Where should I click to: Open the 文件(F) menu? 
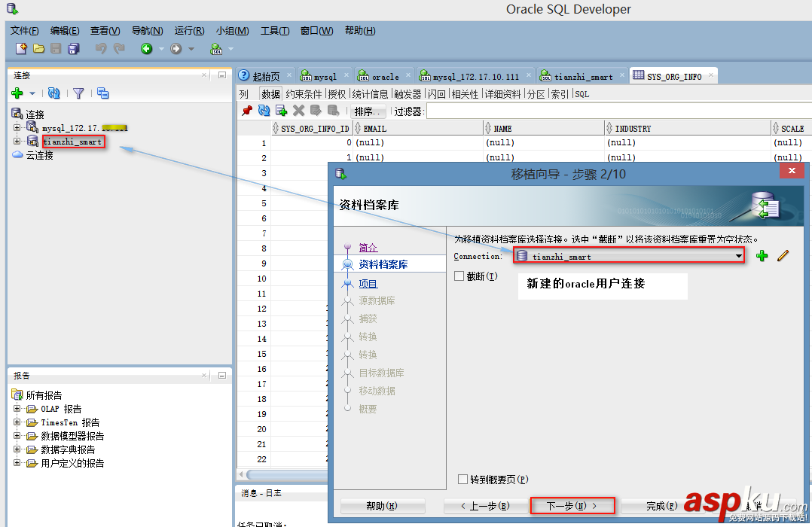[x=24, y=31]
